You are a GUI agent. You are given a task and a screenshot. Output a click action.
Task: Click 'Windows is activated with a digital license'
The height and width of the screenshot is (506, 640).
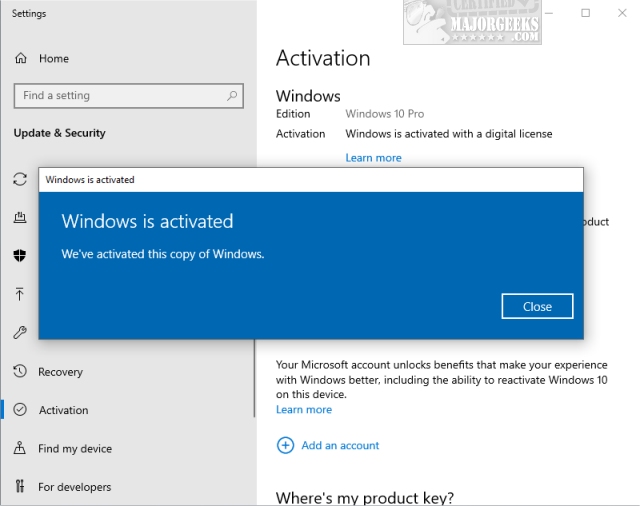[x=449, y=134]
